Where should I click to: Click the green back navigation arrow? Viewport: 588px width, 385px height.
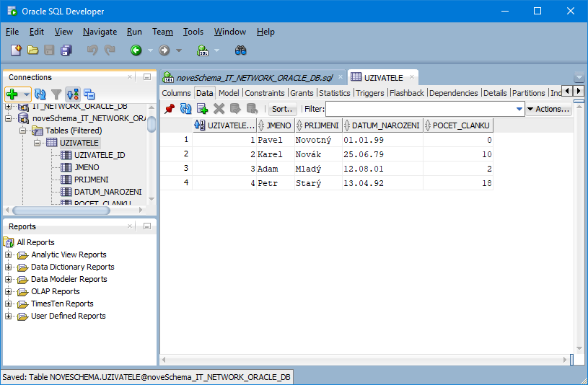[x=135, y=50]
